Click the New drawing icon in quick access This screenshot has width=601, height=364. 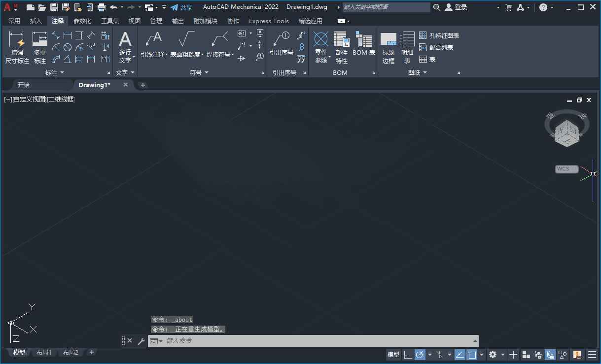pyautogui.click(x=31, y=7)
